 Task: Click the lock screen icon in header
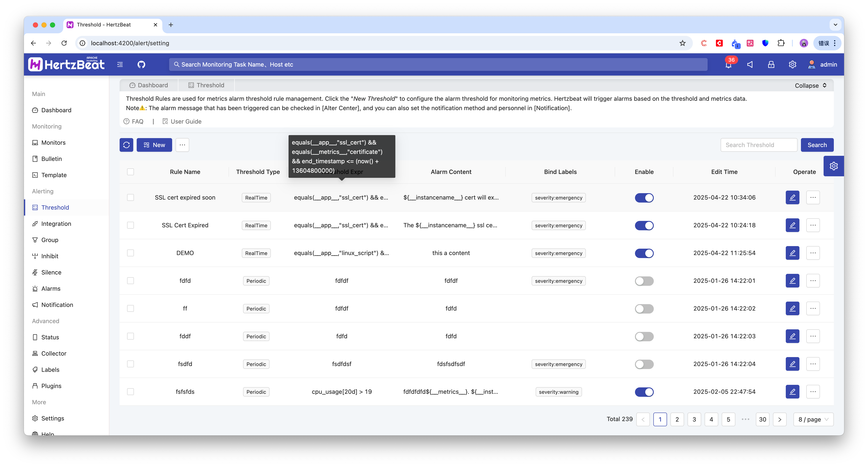click(771, 65)
